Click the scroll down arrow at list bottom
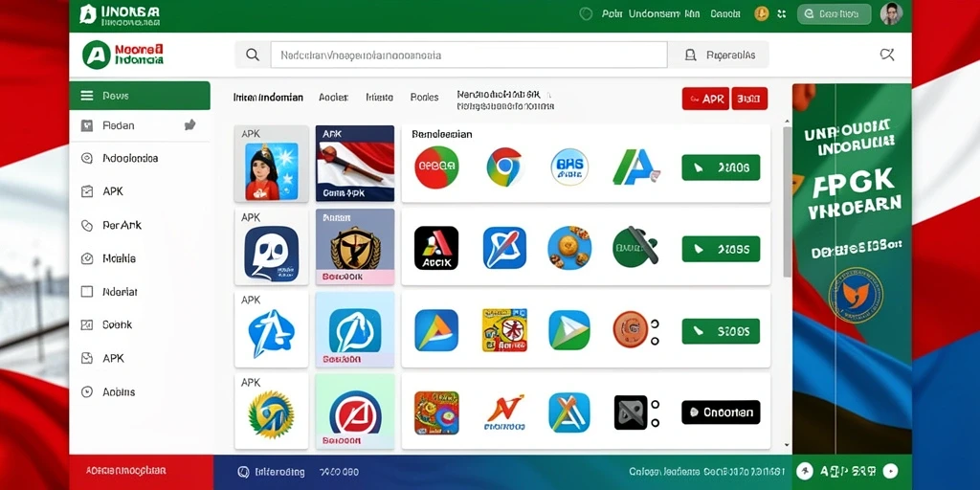Screen dimensions: 980x490 tap(788, 446)
